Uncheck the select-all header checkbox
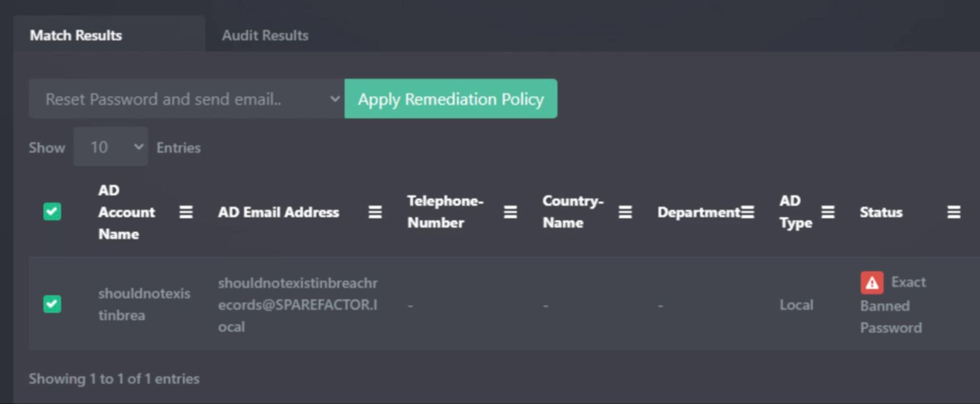Screen dimensions: 980x404 [52, 211]
